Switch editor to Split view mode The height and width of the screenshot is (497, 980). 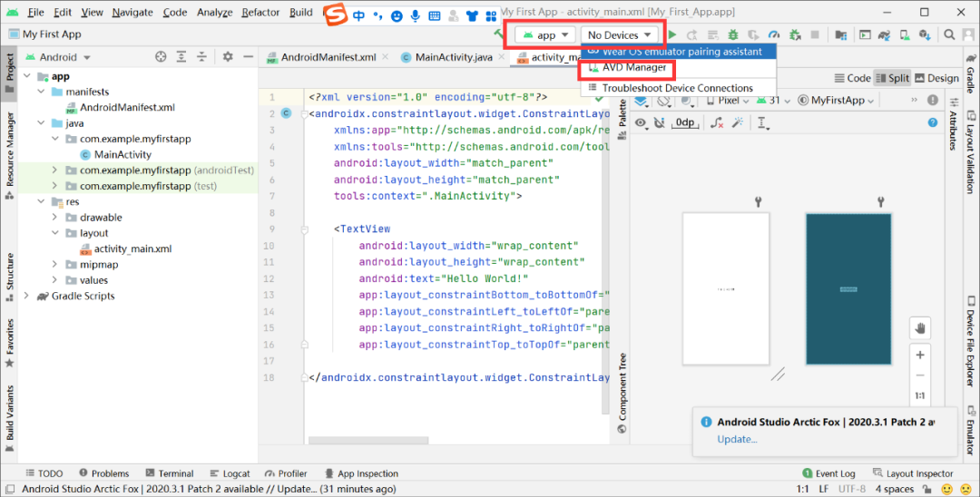[x=893, y=78]
